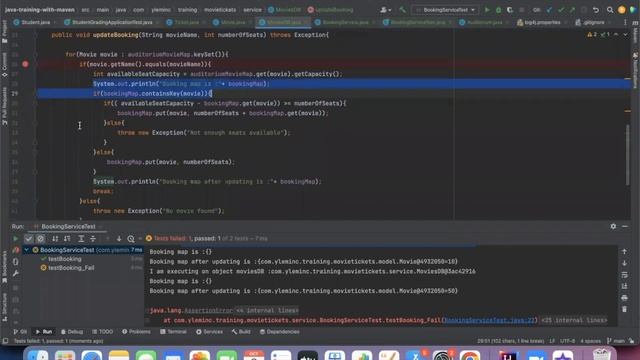Open the user account dropdown
This screenshot has height=360, width=640.
point(385,10)
